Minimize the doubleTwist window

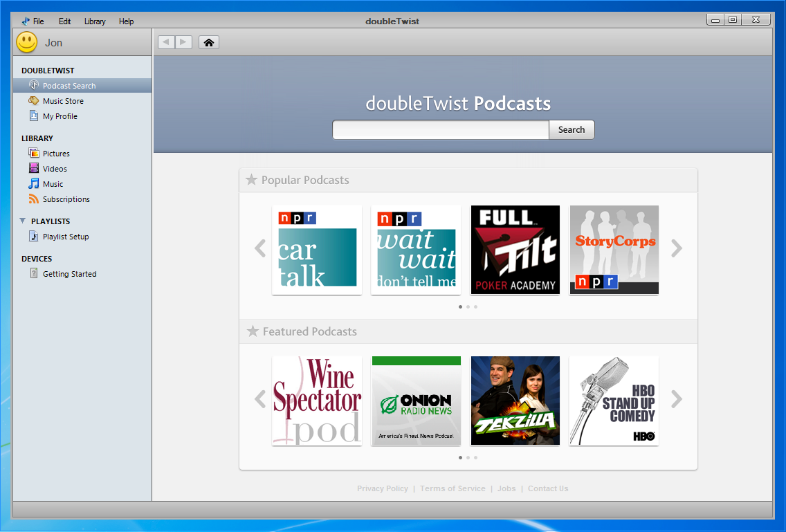click(715, 19)
